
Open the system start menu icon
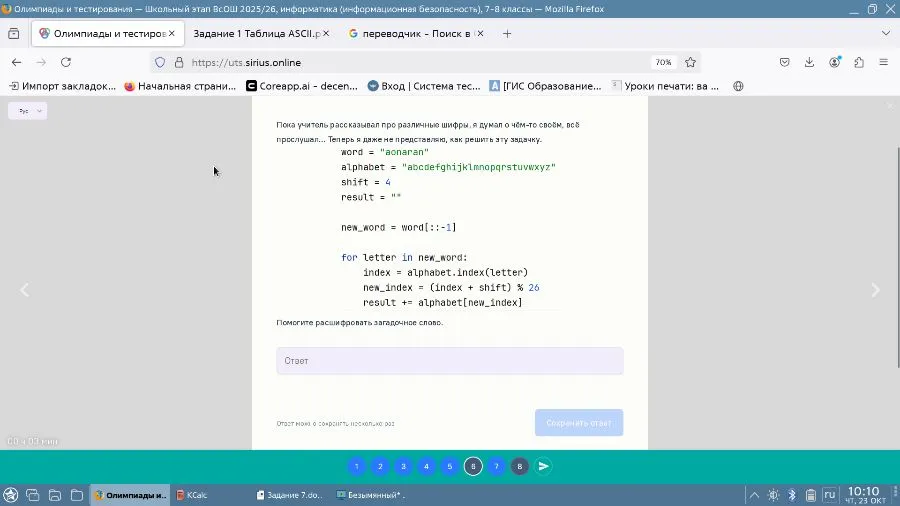(x=10, y=495)
